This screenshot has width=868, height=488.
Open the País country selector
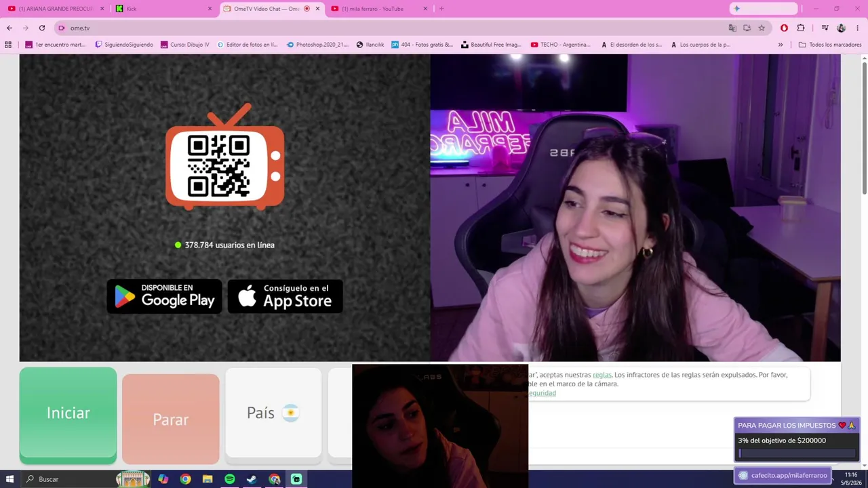[x=273, y=413]
